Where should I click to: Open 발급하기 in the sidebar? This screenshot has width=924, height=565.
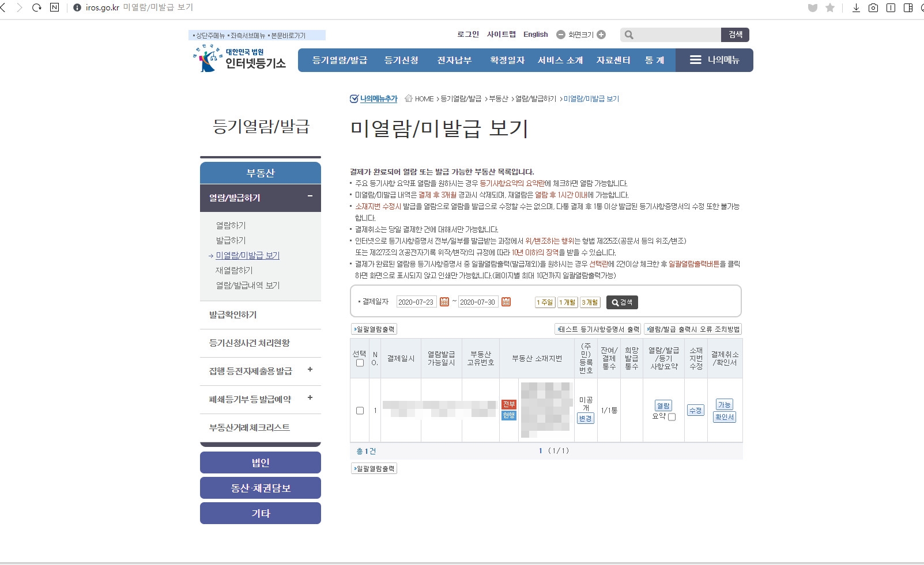(231, 240)
